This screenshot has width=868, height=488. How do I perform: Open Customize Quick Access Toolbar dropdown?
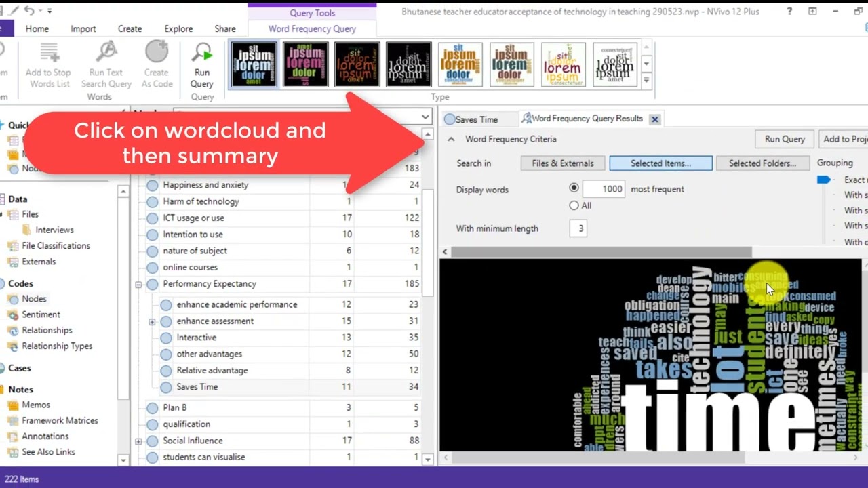50,12
